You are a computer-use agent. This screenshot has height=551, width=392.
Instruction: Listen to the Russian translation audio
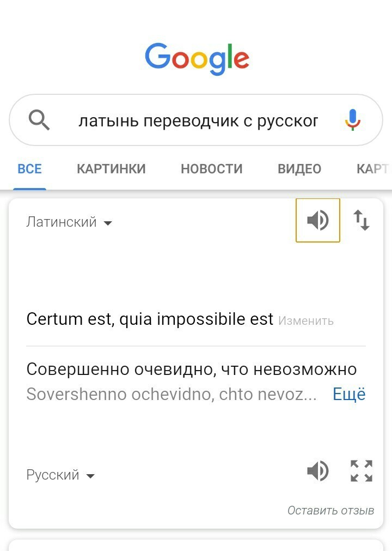click(318, 471)
